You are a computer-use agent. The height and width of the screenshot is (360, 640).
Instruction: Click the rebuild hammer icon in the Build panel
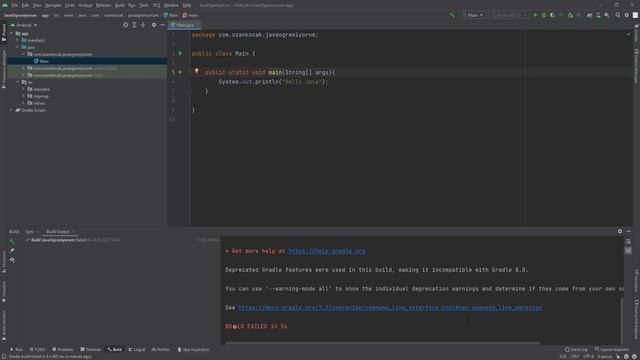pyautogui.click(x=12, y=241)
